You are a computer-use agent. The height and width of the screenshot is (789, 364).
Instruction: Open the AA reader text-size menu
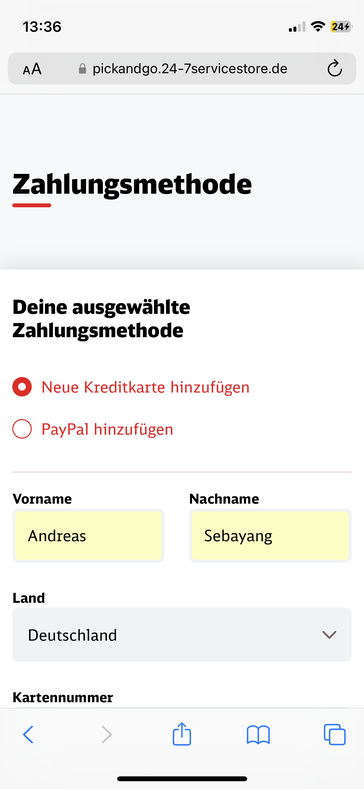32,69
